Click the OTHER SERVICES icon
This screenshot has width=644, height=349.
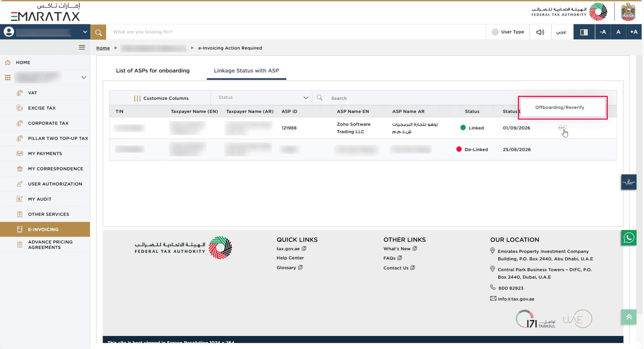click(20, 214)
